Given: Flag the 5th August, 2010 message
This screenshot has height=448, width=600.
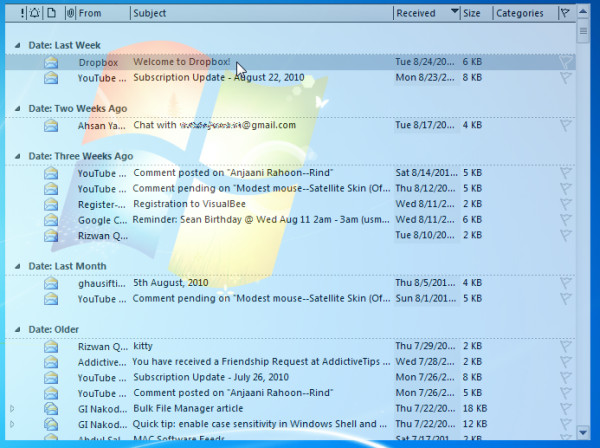Looking at the screenshot, I should [x=566, y=283].
